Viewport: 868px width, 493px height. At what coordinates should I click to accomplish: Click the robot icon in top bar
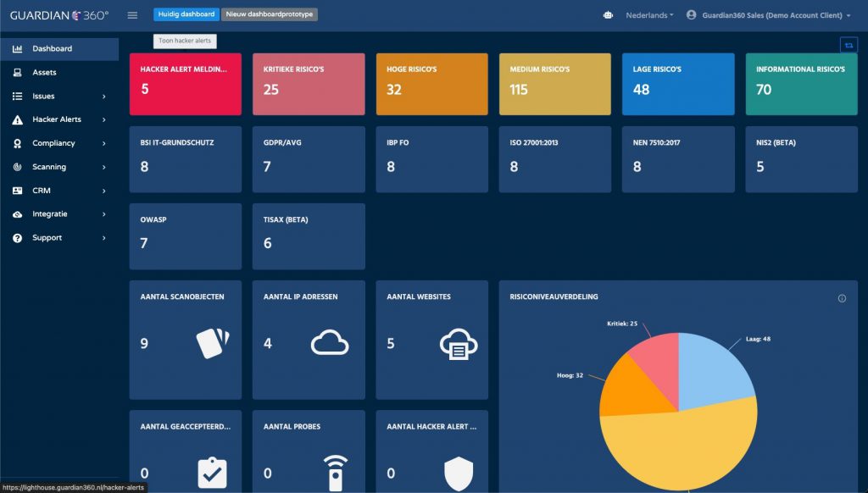pyautogui.click(x=607, y=15)
